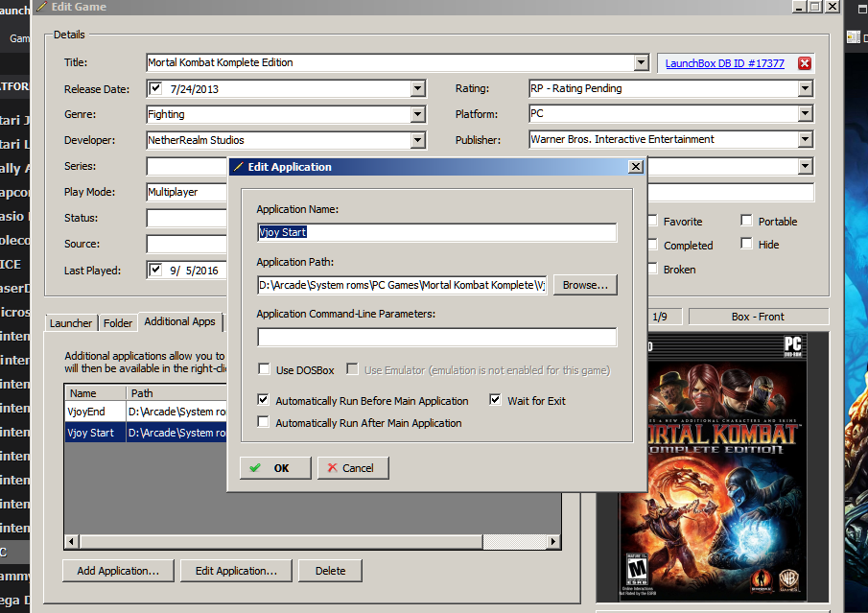
Task: Click the Genre field showing Fighting
Action: pyautogui.click(x=279, y=114)
